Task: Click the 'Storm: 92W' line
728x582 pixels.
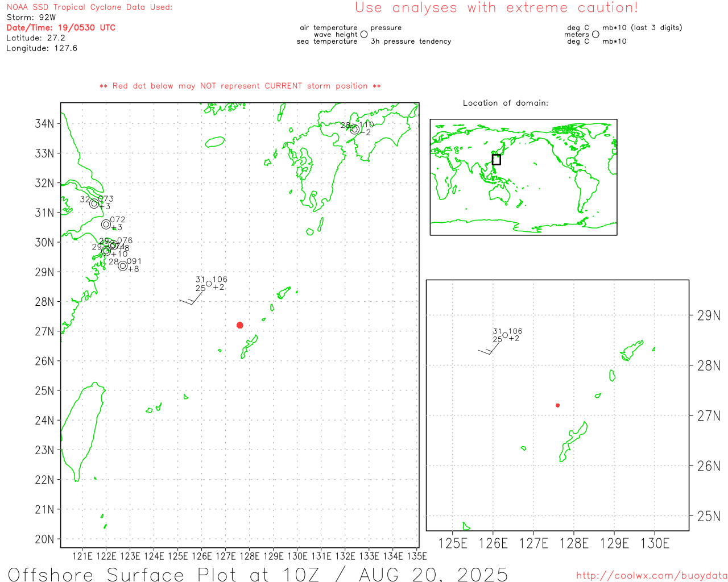Action: (31, 18)
